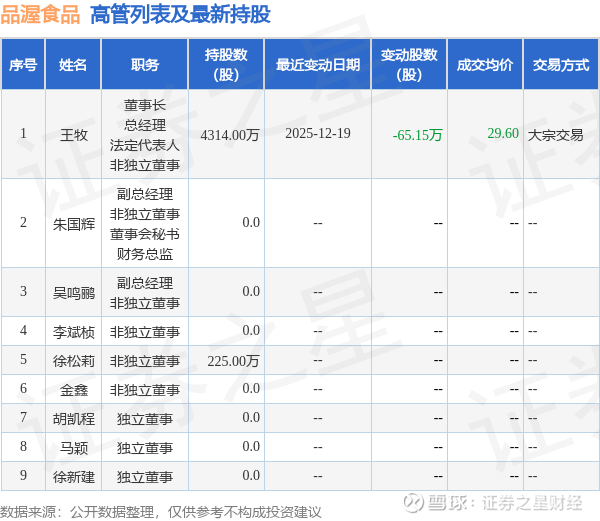Click the 4314.00万 shareholding value

coord(230,135)
